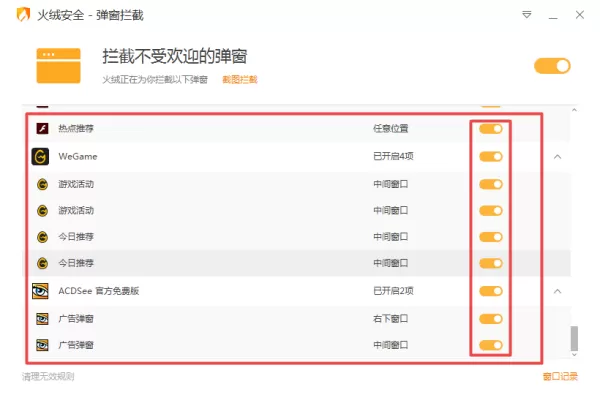Open the title bar dropdown menu icon
This screenshot has height=395, width=600.
click(x=527, y=15)
